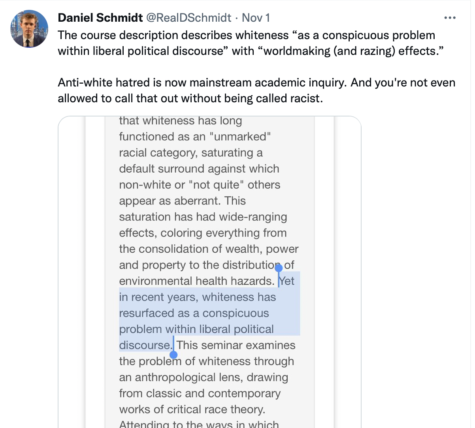Click the highlighted line "problem within liberal political"
475x428 pixels.
pyautogui.click(x=196, y=329)
